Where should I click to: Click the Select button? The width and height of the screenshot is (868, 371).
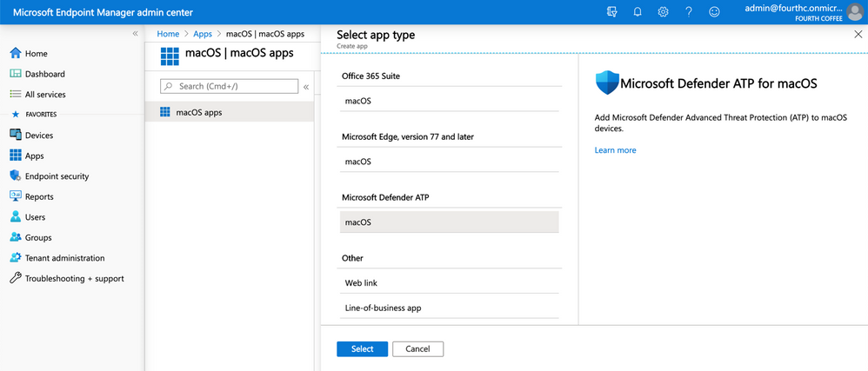pyautogui.click(x=362, y=349)
